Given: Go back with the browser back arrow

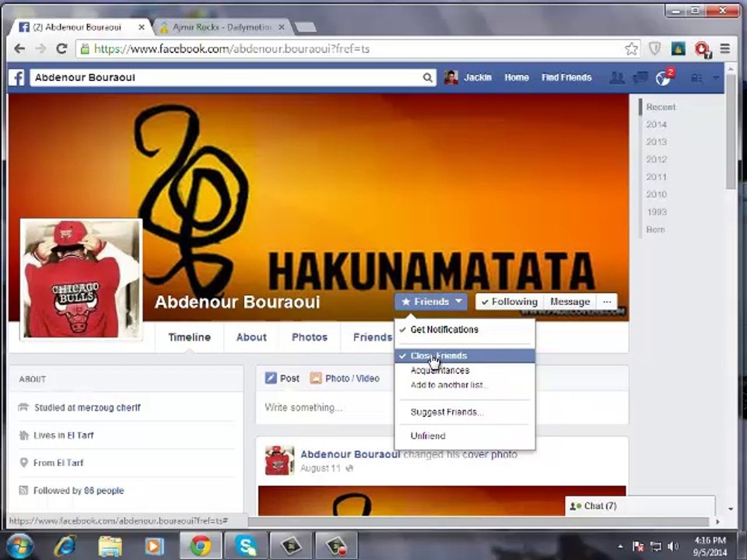Looking at the screenshot, I should [19, 48].
